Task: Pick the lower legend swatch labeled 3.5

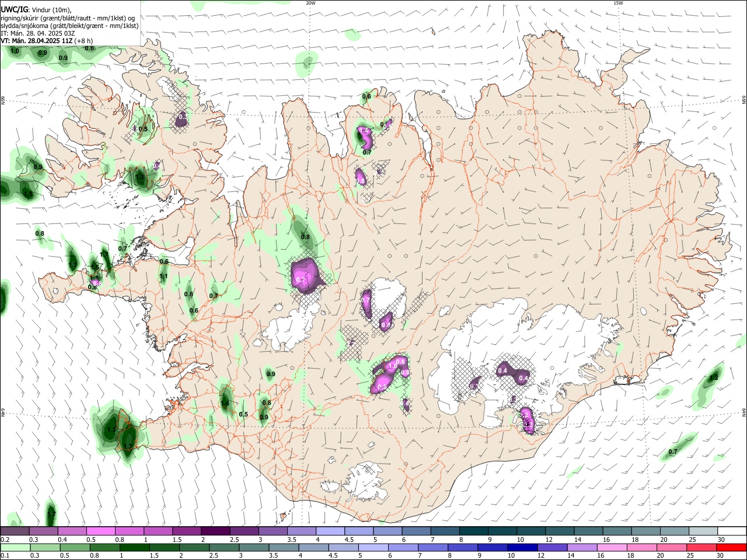Action: click(x=284, y=547)
